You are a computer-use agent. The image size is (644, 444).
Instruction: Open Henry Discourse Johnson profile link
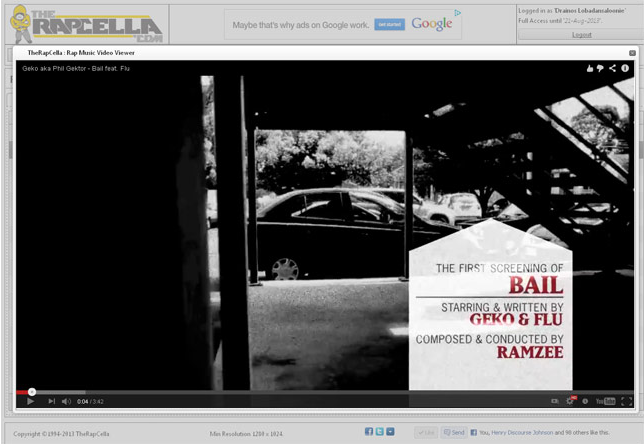click(522, 432)
